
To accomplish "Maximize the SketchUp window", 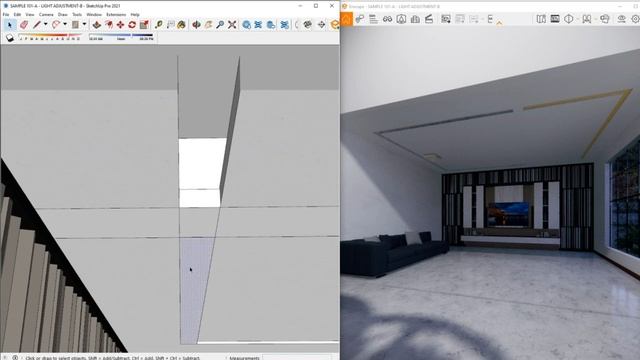I will [316, 6].
